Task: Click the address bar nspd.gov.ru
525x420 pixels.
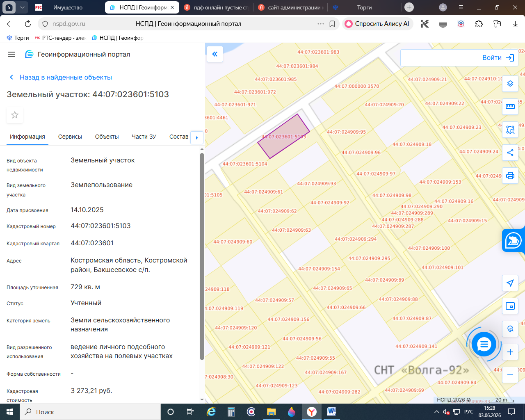Action: click(x=69, y=24)
